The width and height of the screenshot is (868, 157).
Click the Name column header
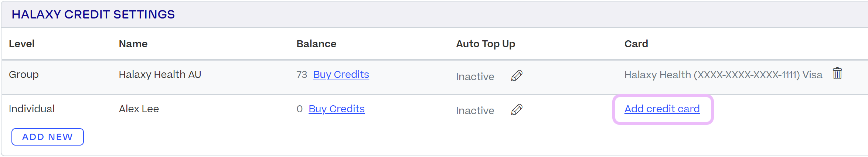tap(133, 44)
